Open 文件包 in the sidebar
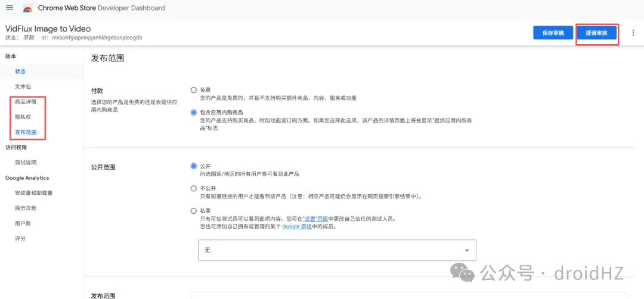This screenshot has height=299, width=644. [x=23, y=86]
